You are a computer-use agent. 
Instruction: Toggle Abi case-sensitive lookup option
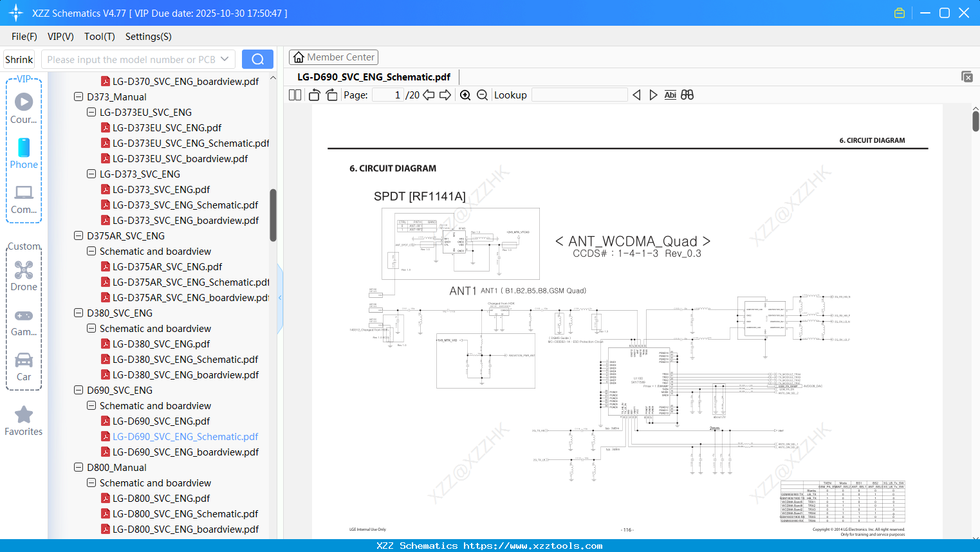pyautogui.click(x=670, y=95)
